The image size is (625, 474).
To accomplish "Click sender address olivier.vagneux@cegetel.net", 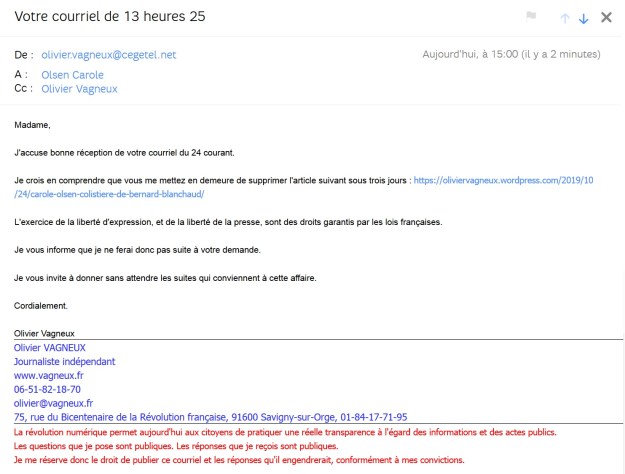I will coord(108,55).
